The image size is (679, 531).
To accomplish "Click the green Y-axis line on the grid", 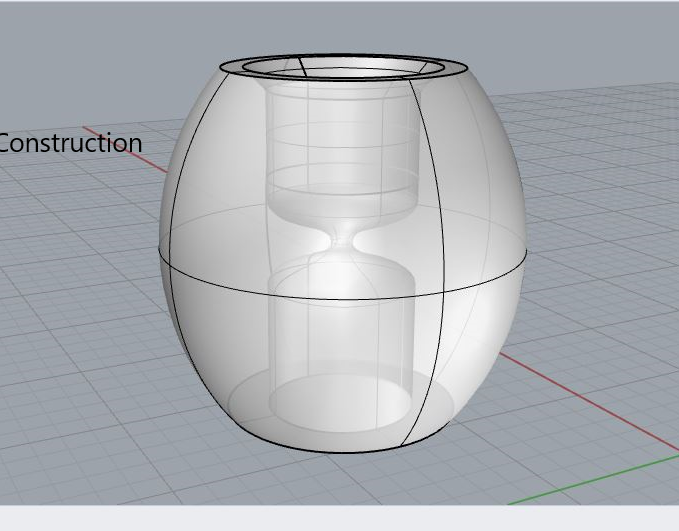I will [593, 479].
